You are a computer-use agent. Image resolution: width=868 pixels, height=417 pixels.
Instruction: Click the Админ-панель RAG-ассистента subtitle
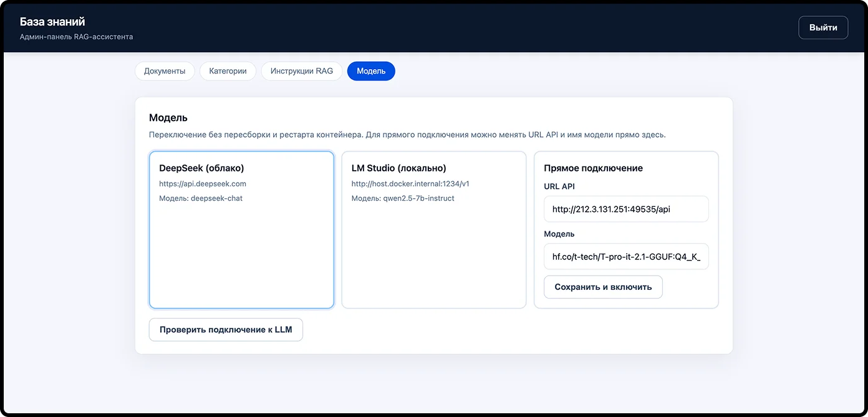(76, 37)
